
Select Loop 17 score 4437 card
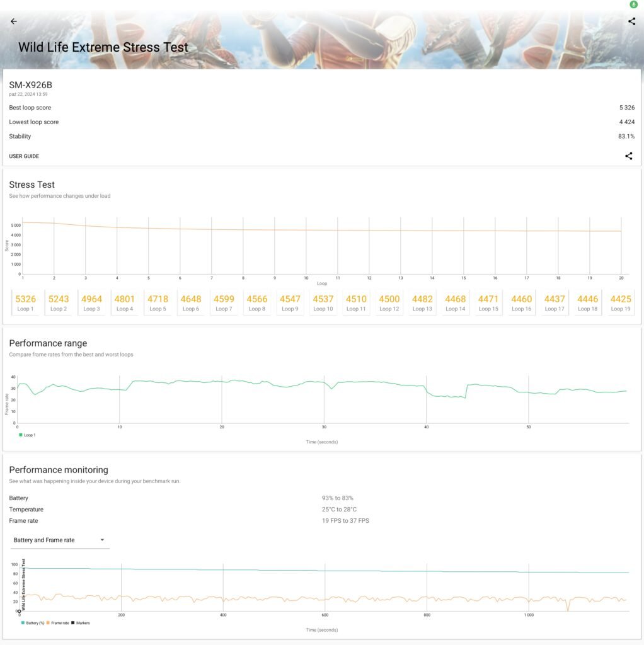point(555,303)
